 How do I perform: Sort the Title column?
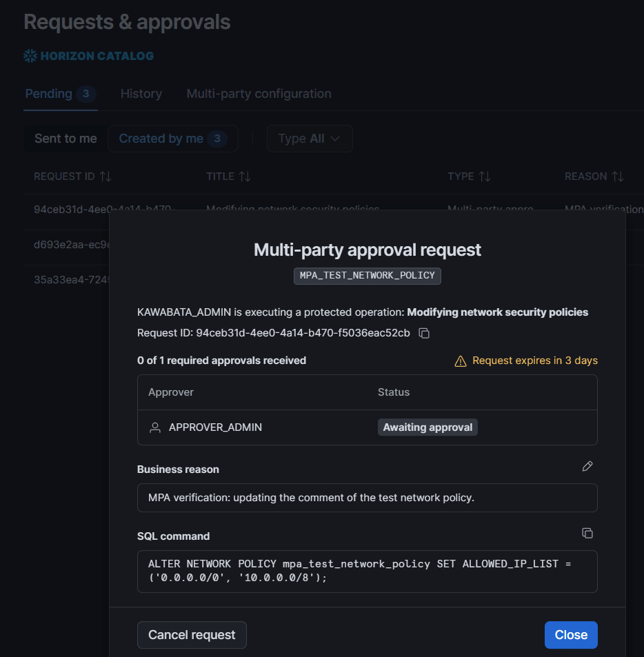click(x=245, y=176)
